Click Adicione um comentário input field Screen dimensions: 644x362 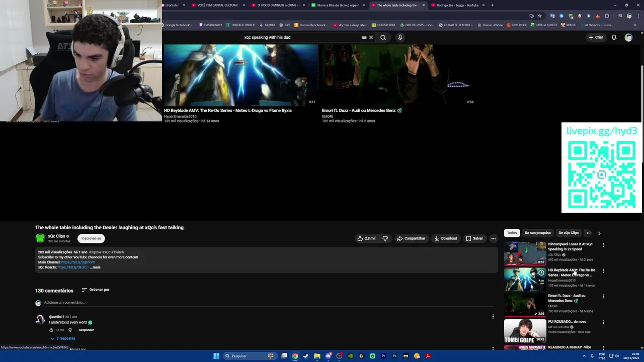tap(269, 303)
